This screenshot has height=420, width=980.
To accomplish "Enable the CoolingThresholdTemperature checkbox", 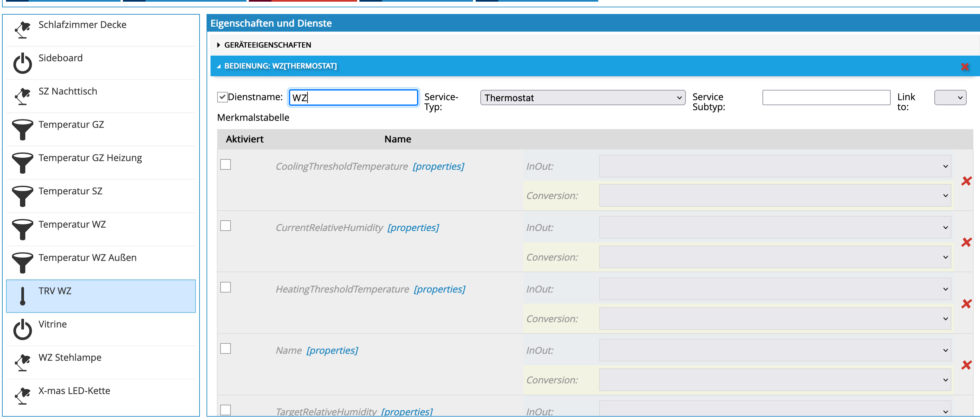I will [x=226, y=165].
